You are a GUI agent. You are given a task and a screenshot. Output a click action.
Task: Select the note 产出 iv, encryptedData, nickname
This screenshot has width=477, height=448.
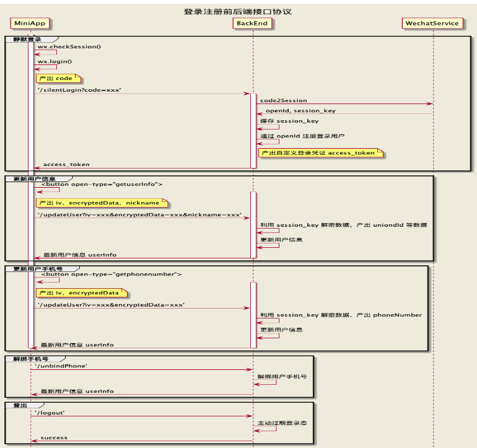click(x=102, y=203)
